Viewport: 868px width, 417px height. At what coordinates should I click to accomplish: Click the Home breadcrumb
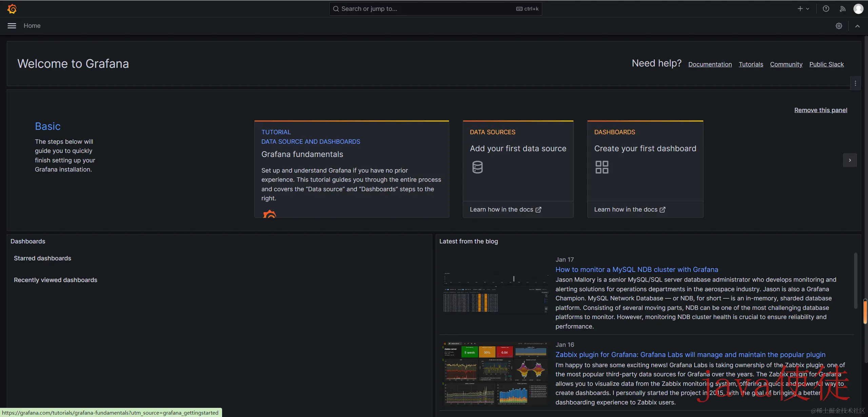(x=32, y=26)
